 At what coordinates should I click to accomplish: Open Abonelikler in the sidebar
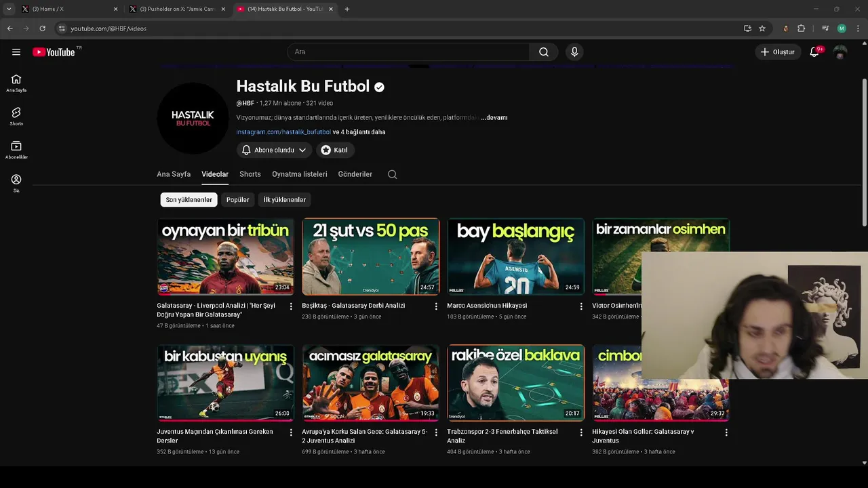pyautogui.click(x=16, y=150)
